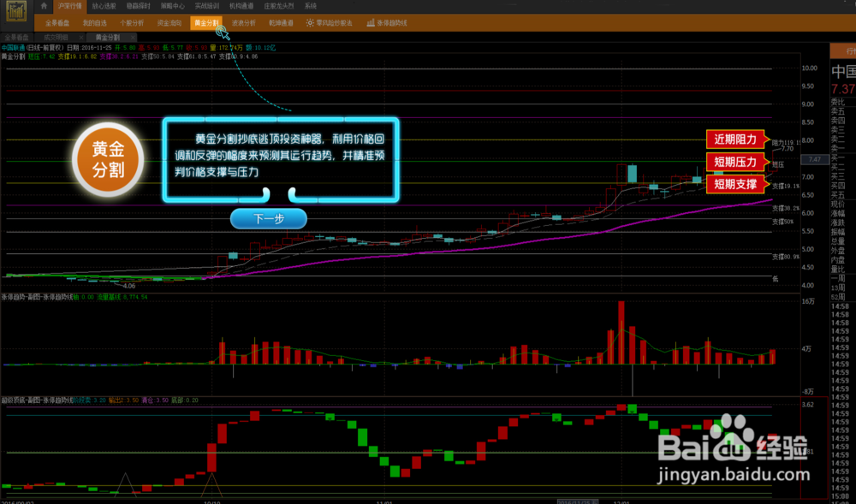Select 我的自选 in the orange toolbar

pyautogui.click(x=94, y=23)
